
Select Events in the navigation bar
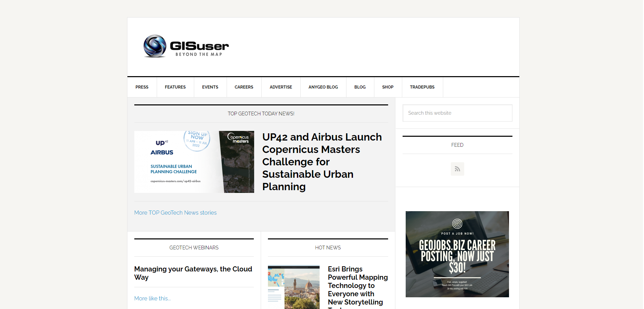(x=210, y=87)
